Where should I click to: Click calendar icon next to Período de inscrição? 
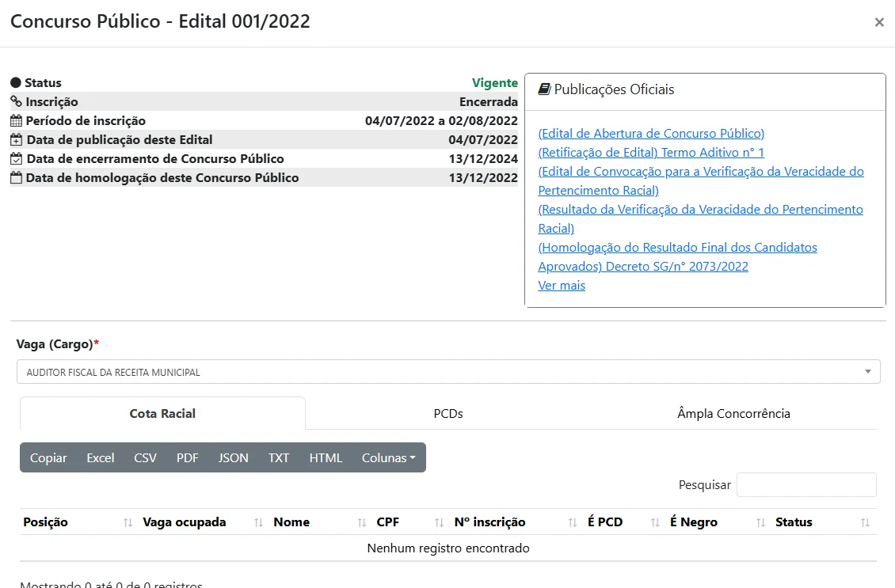(16, 120)
